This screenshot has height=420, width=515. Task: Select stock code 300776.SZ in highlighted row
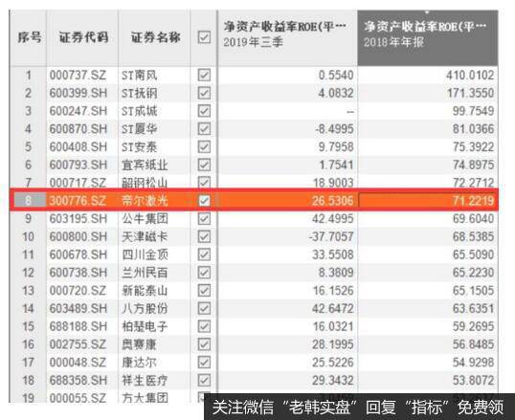(78, 201)
